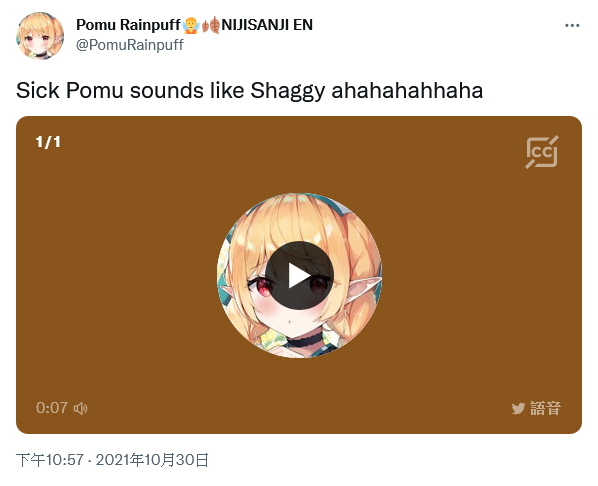Play the voice tweet audio
Screen dimensions: 598x486
(299, 275)
